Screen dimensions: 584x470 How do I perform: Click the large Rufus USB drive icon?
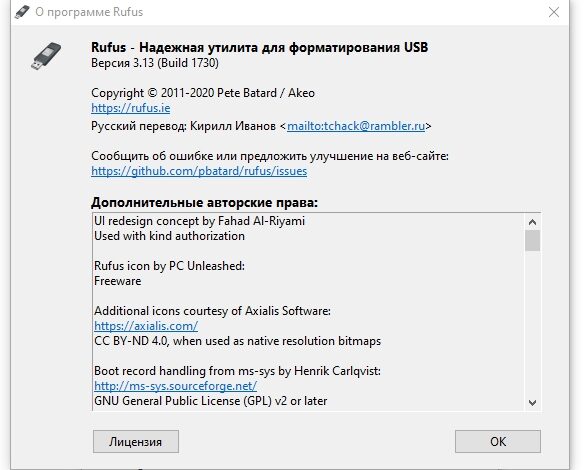(x=46, y=56)
